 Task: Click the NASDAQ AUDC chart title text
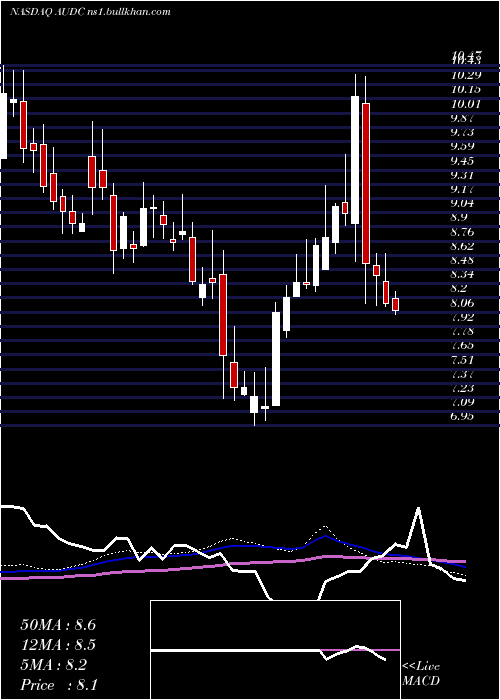click(x=90, y=12)
